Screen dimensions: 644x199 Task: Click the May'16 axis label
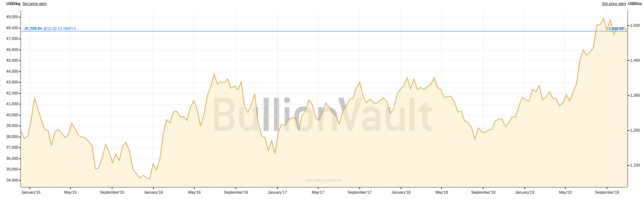194,192
